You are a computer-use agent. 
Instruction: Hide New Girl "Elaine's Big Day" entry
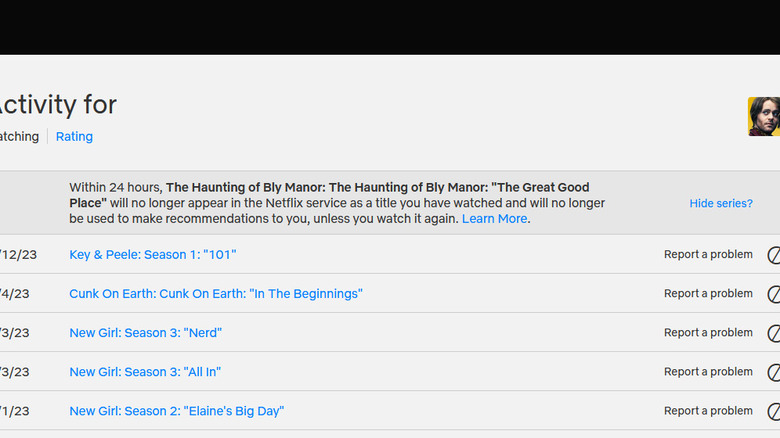coord(774,411)
